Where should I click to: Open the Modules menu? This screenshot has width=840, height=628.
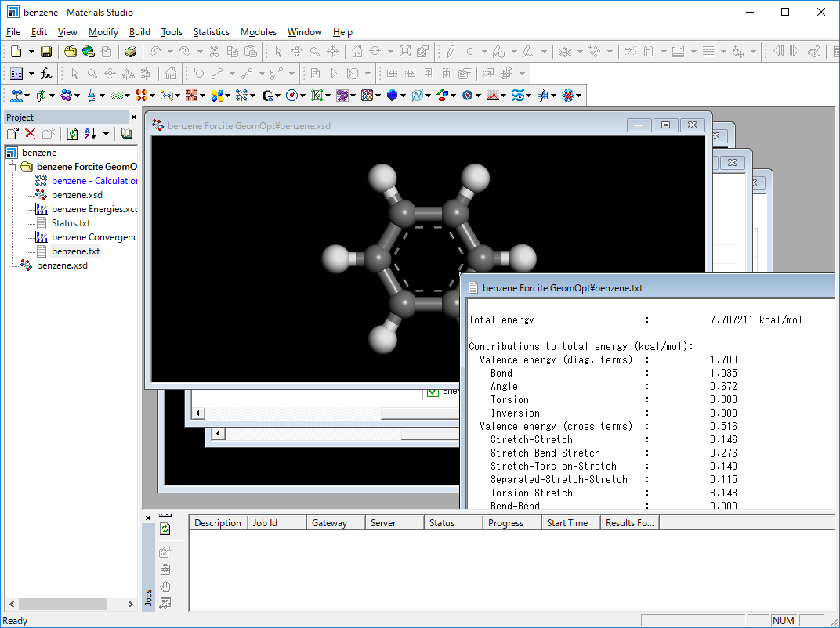tap(258, 32)
